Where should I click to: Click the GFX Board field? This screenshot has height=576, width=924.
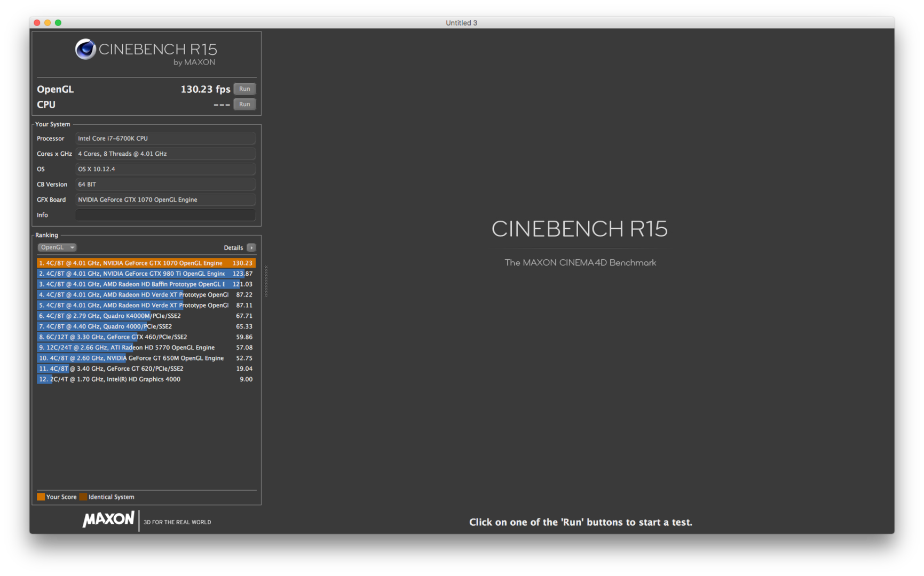165,200
